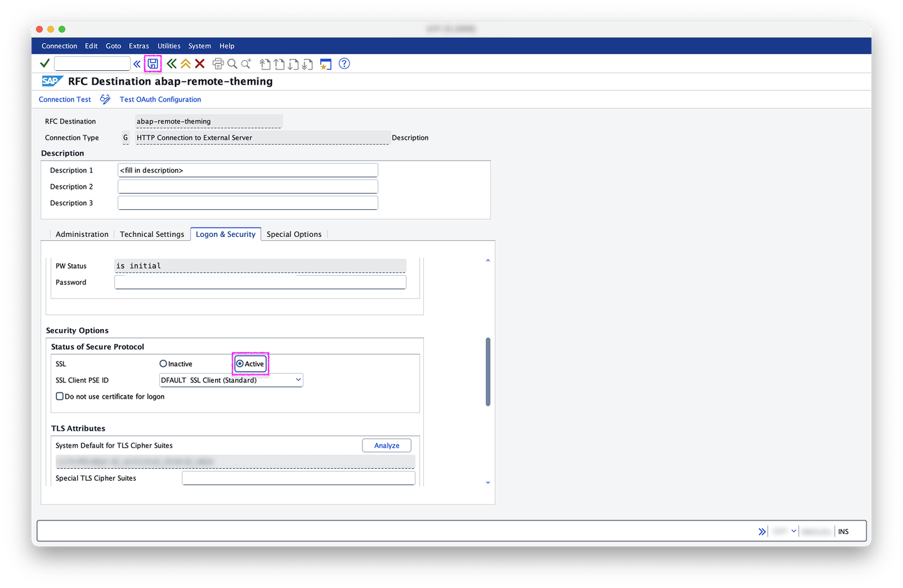The width and height of the screenshot is (903, 588).
Task: Open the status bar system dropdown arrow
Action: (794, 531)
